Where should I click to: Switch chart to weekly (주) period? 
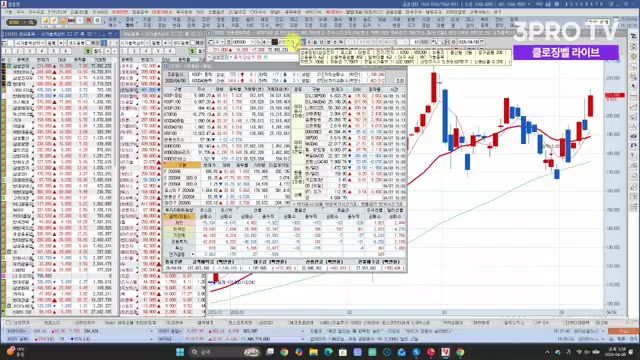[x=309, y=42]
